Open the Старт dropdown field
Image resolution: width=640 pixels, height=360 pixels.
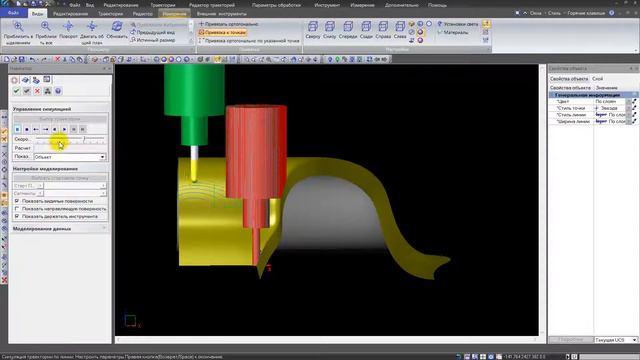(75, 186)
